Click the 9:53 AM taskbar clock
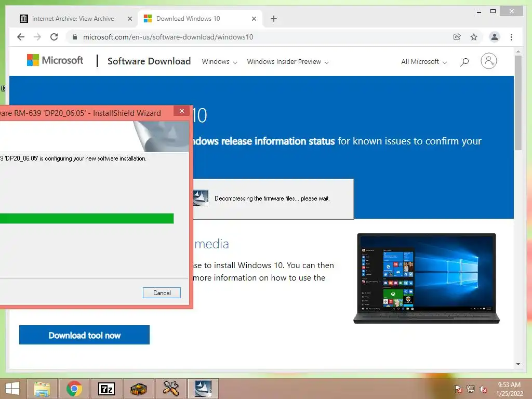This screenshot has height=399, width=532. tap(510, 389)
